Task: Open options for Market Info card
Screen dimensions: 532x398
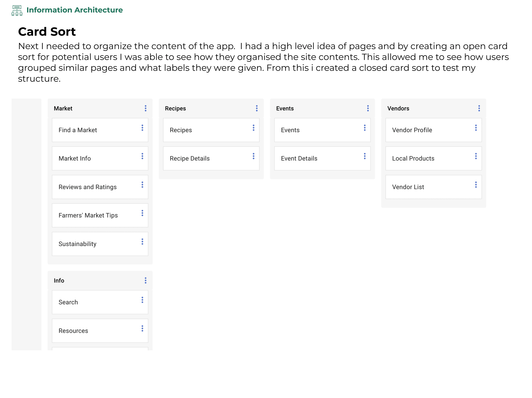Action: click(x=142, y=156)
